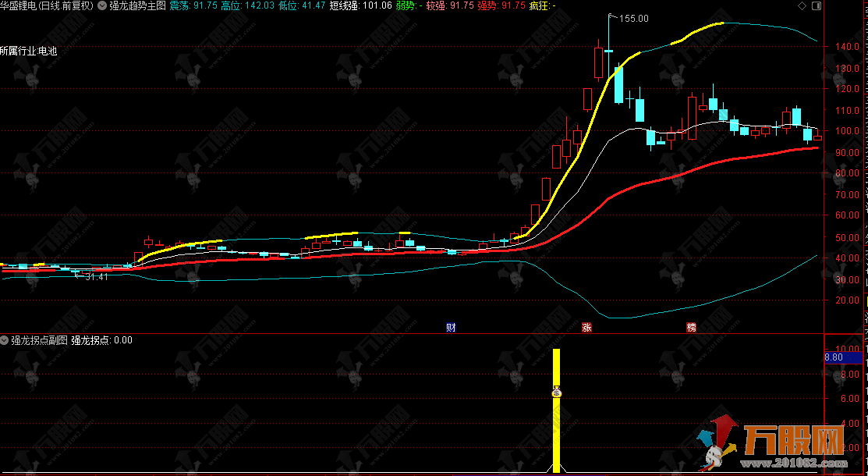
Task: Click the 31.41 low price label
Action: (x=96, y=277)
